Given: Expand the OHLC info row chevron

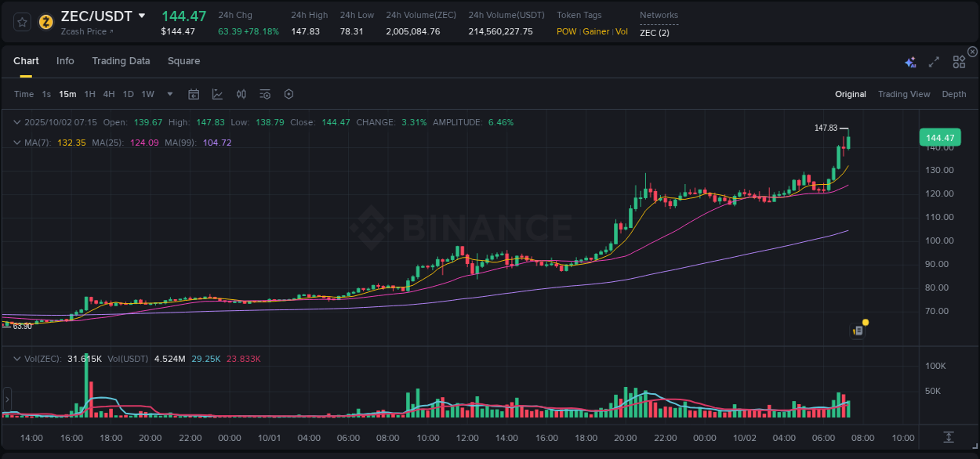Looking at the screenshot, I should [x=17, y=122].
